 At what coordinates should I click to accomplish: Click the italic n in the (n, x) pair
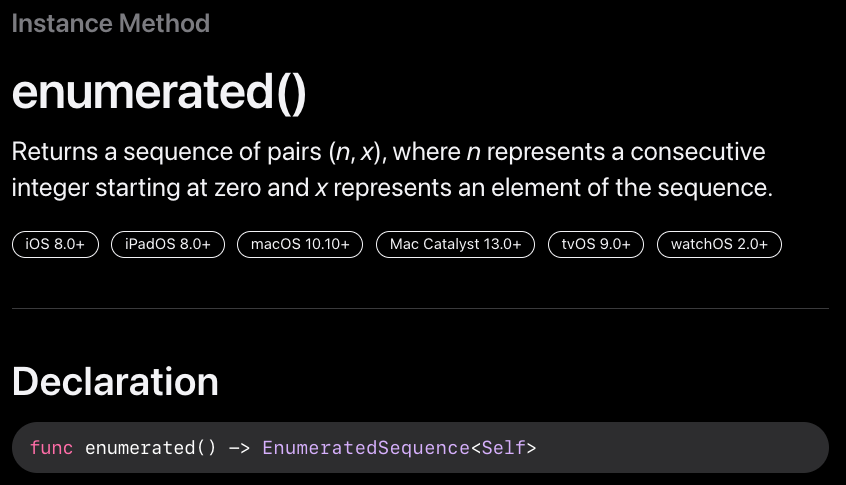(x=343, y=152)
